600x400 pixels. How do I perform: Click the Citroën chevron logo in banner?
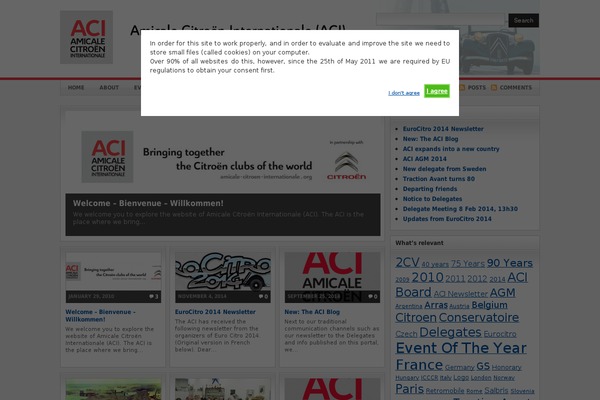tap(346, 165)
